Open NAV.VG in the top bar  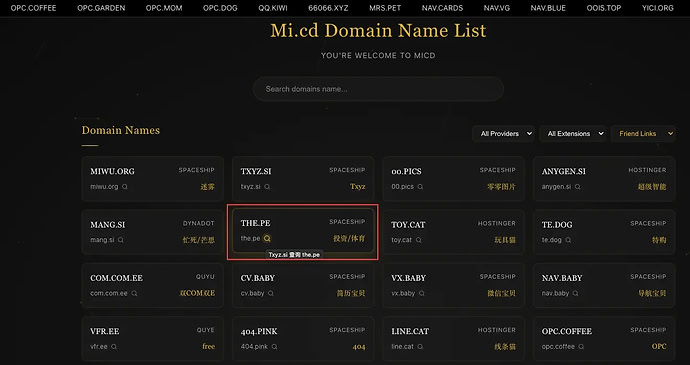pyautogui.click(x=497, y=8)
